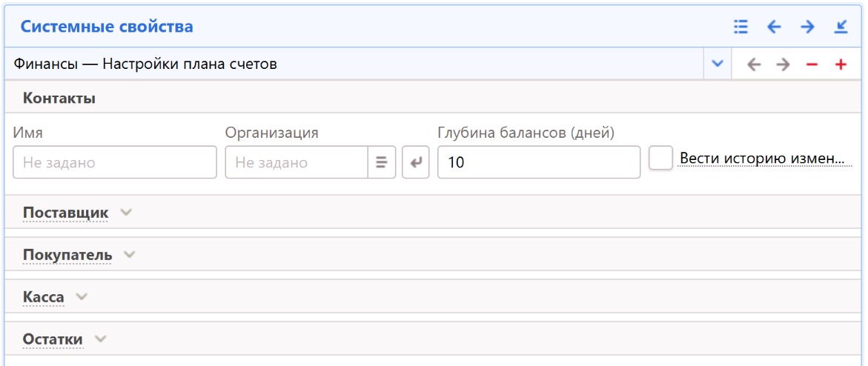Click the gray previous record arrow
The height and width of the screenshot is (366, 868).
(x=754, y=64)
